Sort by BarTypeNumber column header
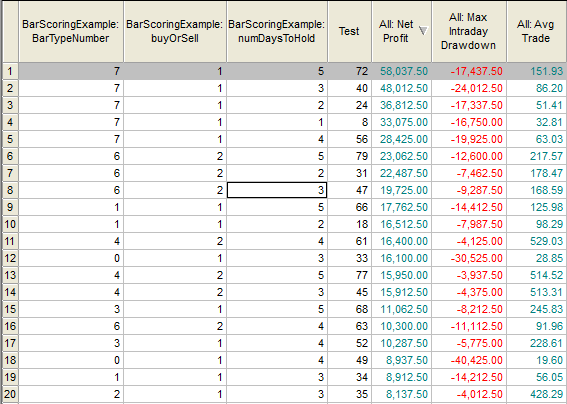Image resolution: width=567 pixels, height=404 pixels. pos(71,31)
